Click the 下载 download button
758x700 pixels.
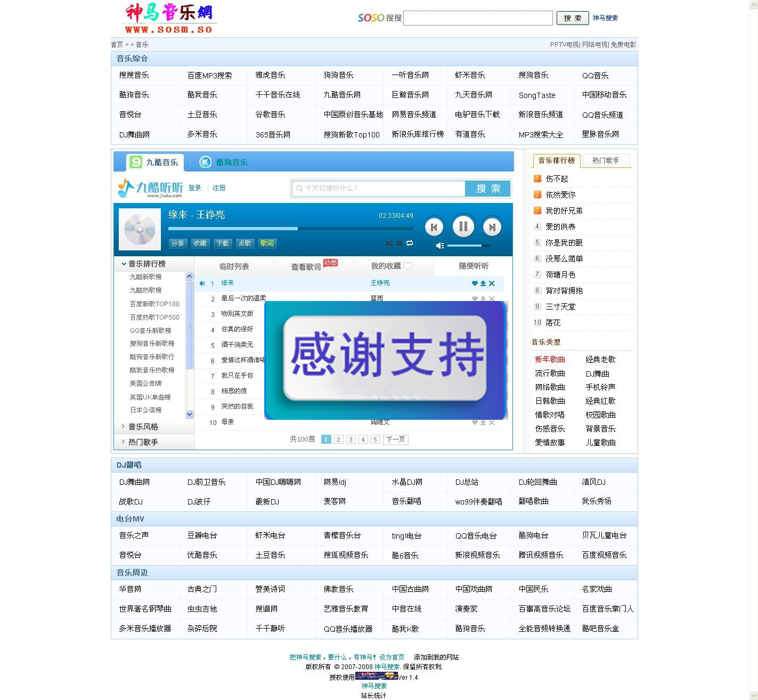[x=222, y=243]
